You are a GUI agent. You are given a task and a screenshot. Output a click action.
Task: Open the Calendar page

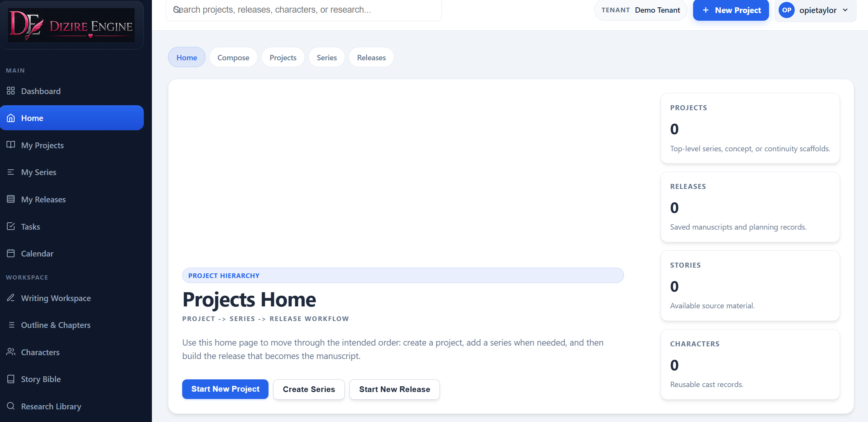pos(72,253)
